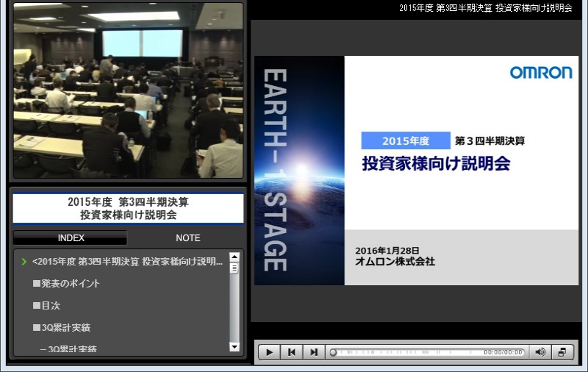Jump to the previous slide chapter
This screenshot has width=588, height=372.
pyautogui.click(x=291, y=352)
